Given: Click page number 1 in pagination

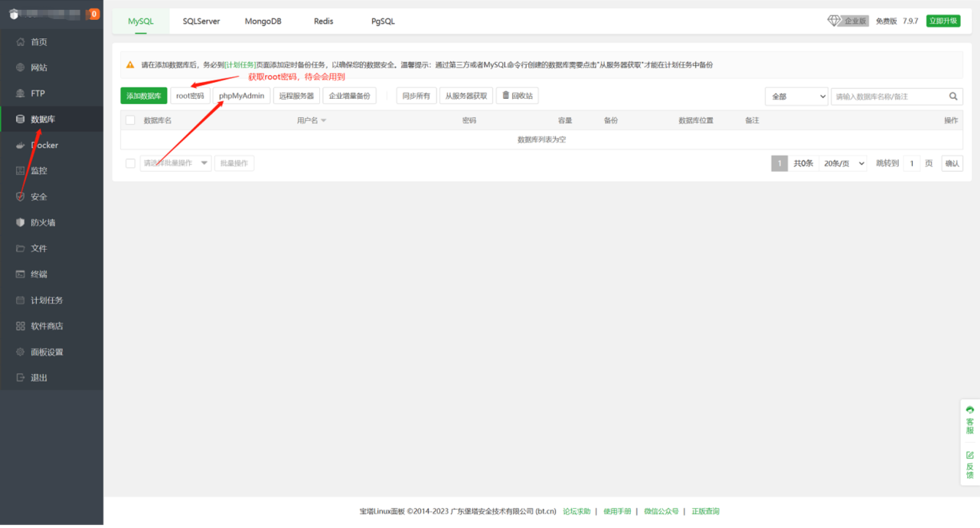Looking at the screenshot, I should click(779, 163).
